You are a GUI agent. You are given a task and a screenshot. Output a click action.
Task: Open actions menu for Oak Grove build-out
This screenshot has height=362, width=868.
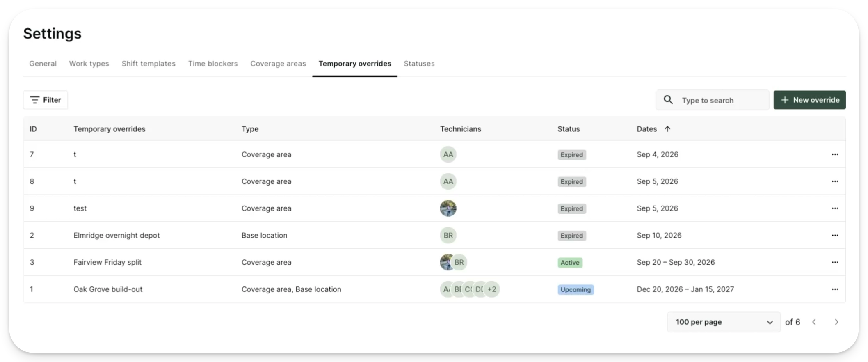[835, 289]
